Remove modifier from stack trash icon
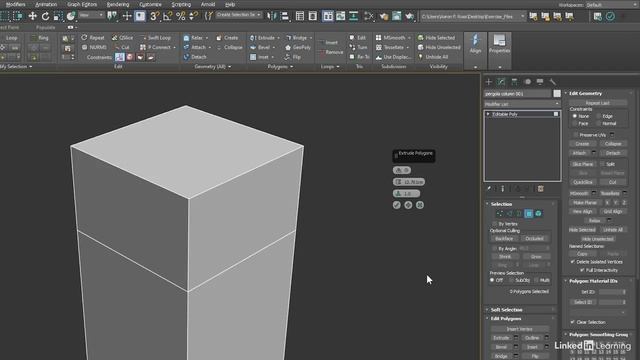 click(540, 189)
